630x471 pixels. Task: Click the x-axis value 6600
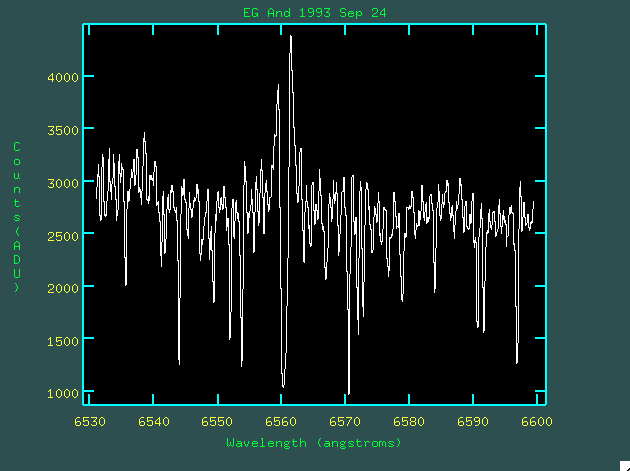tap(537, 422)
